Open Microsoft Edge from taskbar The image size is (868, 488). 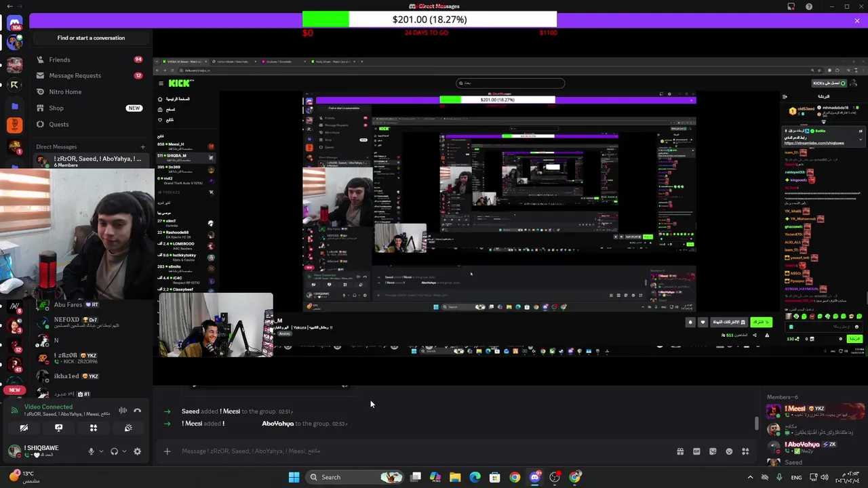(475, 477)
